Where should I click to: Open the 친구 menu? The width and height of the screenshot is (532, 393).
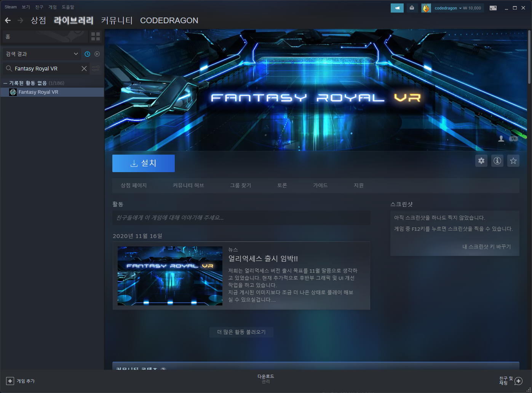click(39, 7)
